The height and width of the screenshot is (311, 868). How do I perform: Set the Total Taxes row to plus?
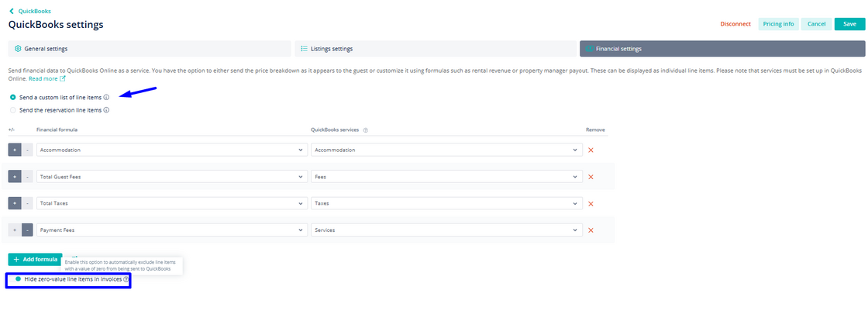(x=15, y=203)
